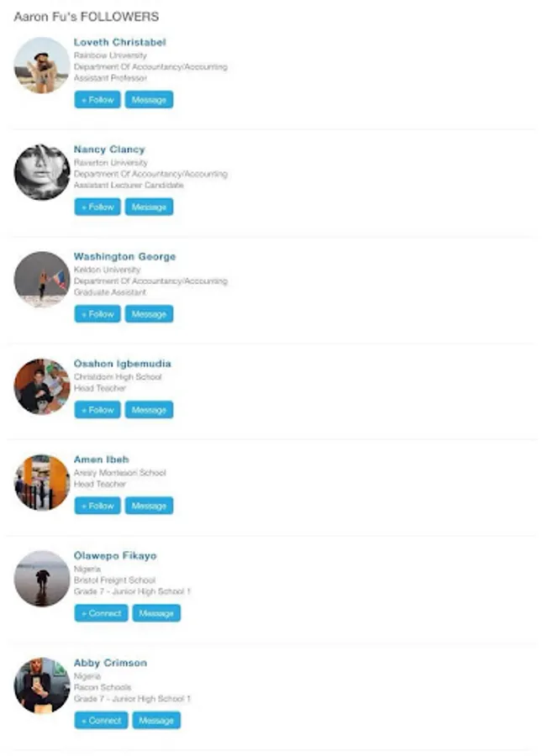Follow Amen Ibeh
Viewport: 542px width, 756px height.
pyautogui.click(x=97, y=506)
